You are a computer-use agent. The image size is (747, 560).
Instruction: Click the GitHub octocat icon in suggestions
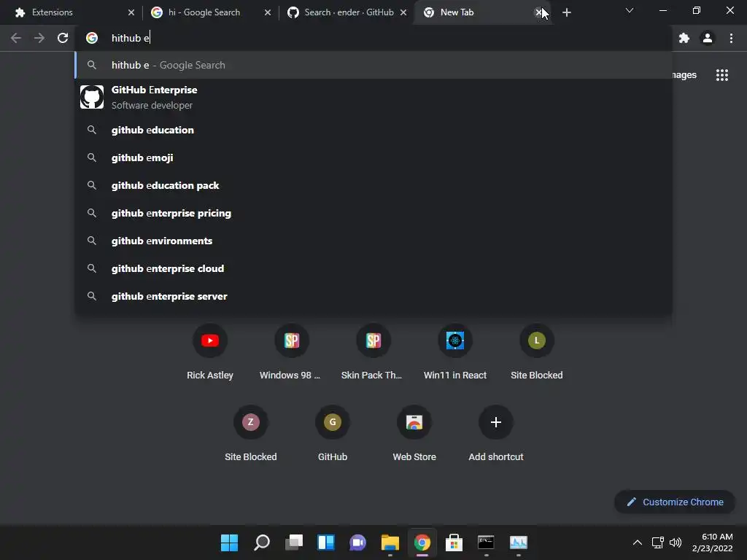[x=92, y=97]
